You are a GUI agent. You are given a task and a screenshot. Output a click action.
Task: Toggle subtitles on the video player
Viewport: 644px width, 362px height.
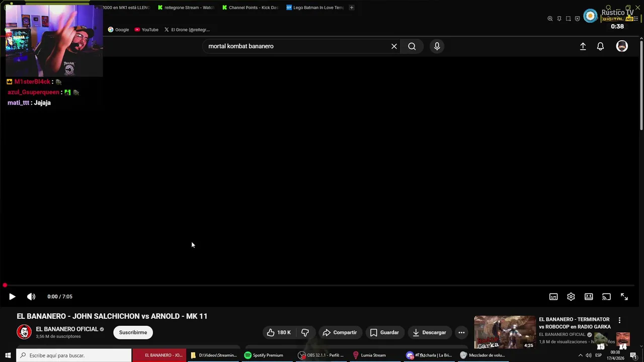[553, 297]
